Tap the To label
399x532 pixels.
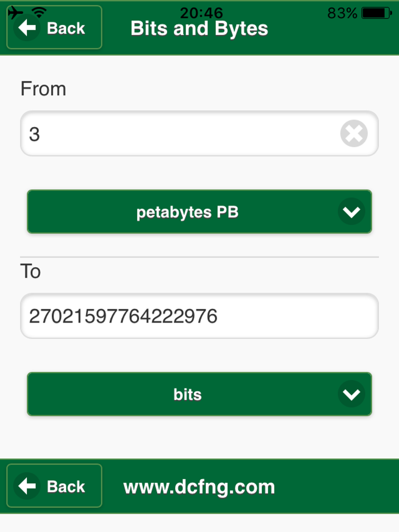pos(30,271)
